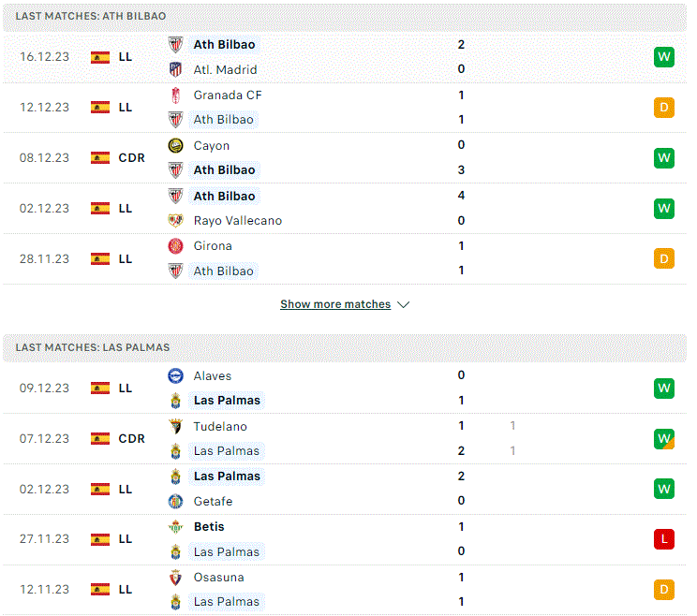Click the Spain flag in the 08.12.23 CDR row

click(100, 157)
